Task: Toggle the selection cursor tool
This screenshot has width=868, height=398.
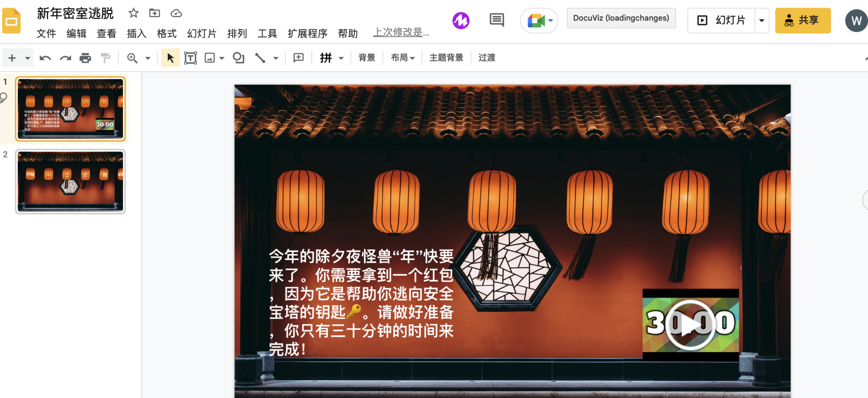Action: coord(170,58)
